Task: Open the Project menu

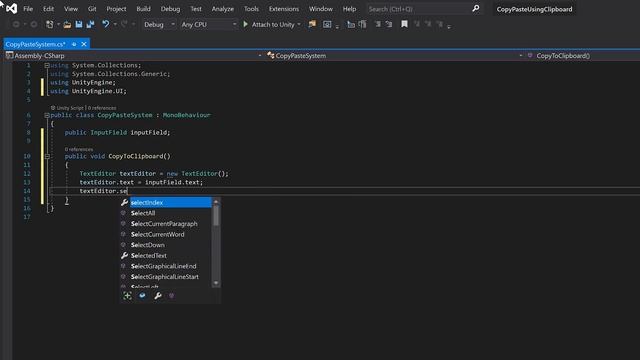Action: [x=116, y=9]
